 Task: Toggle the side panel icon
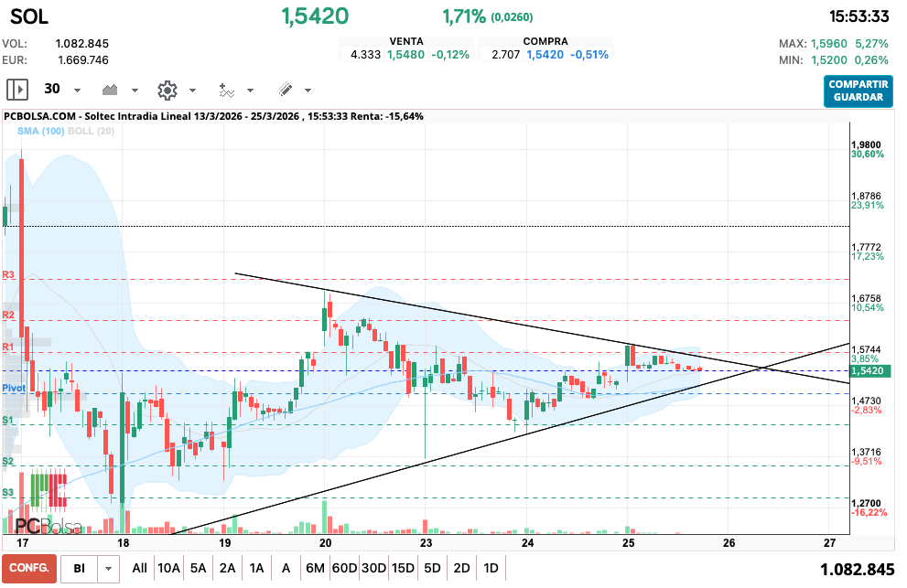17,90
